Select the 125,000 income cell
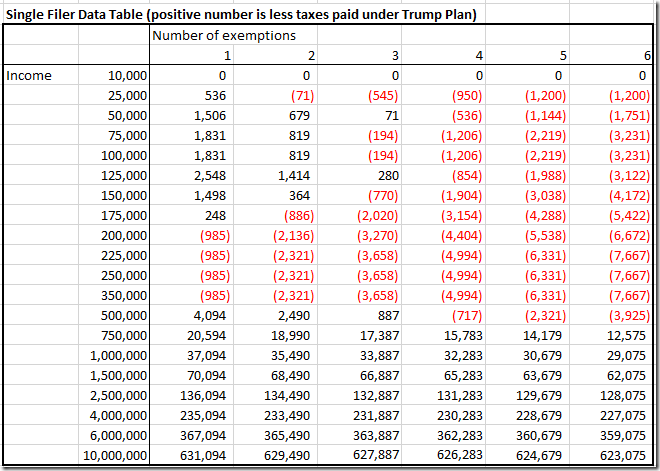 114,176
